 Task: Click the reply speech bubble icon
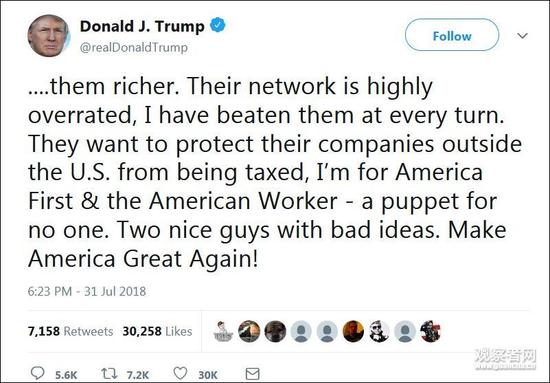coord(38,373)
